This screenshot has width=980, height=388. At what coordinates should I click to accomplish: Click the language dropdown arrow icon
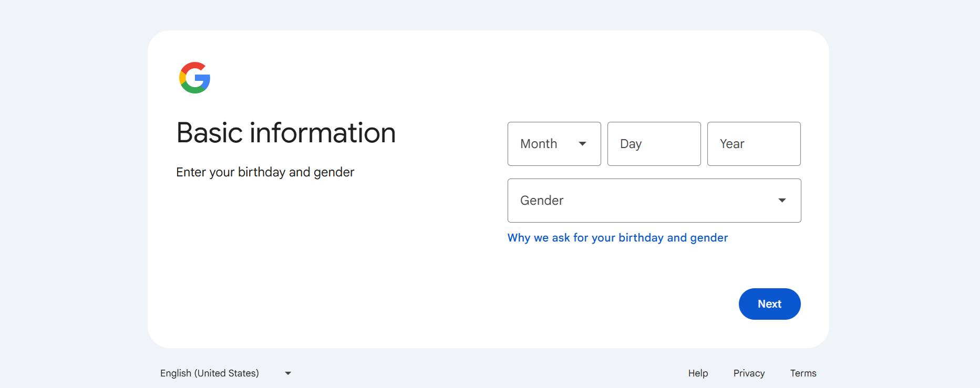point(288,373)
